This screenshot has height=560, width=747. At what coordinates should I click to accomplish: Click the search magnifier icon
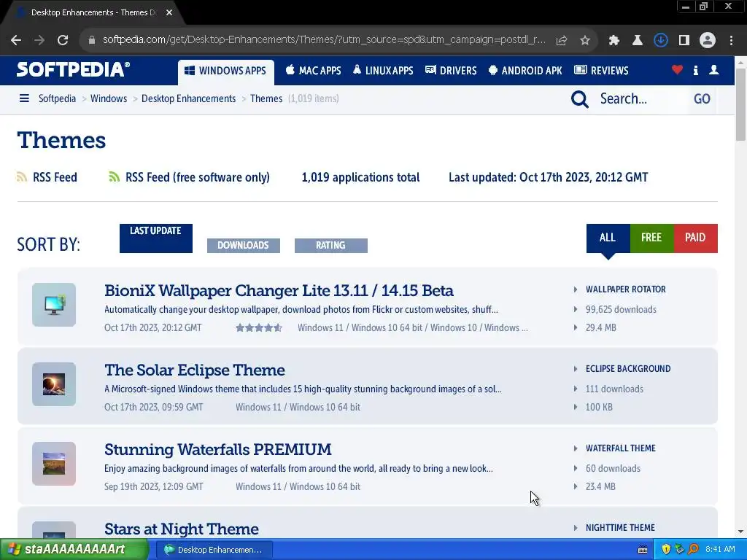point(580,99)
